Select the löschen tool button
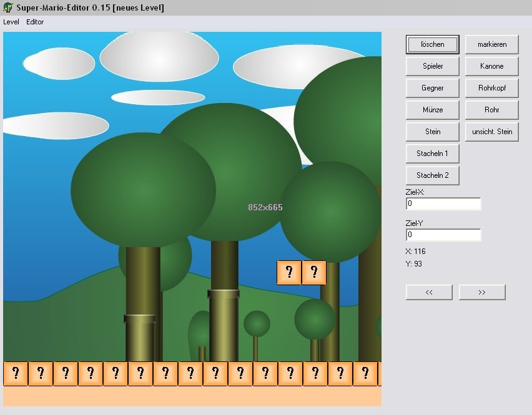 pos(433,44)
